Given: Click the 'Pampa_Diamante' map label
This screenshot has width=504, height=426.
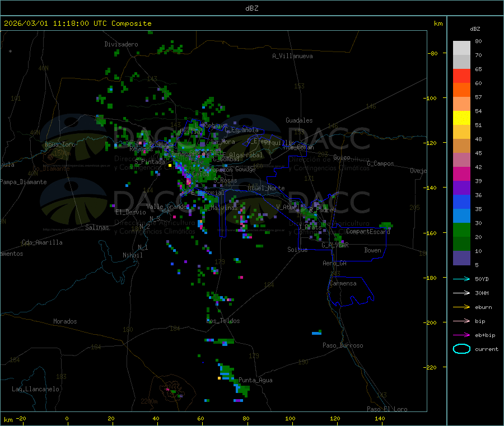Looking at the screenshot, I should click(x=24, y=182).
